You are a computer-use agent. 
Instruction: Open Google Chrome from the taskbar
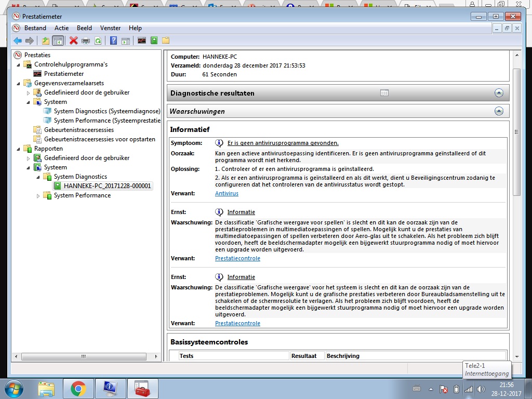coord(78,389)
